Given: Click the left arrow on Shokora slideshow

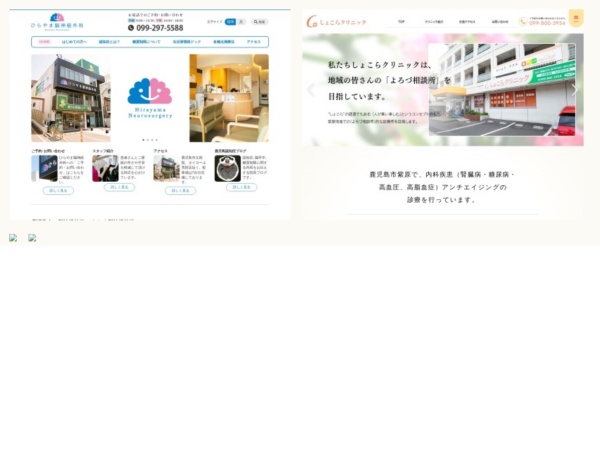Looking at the screenshot, I should (x=310, y=90).
